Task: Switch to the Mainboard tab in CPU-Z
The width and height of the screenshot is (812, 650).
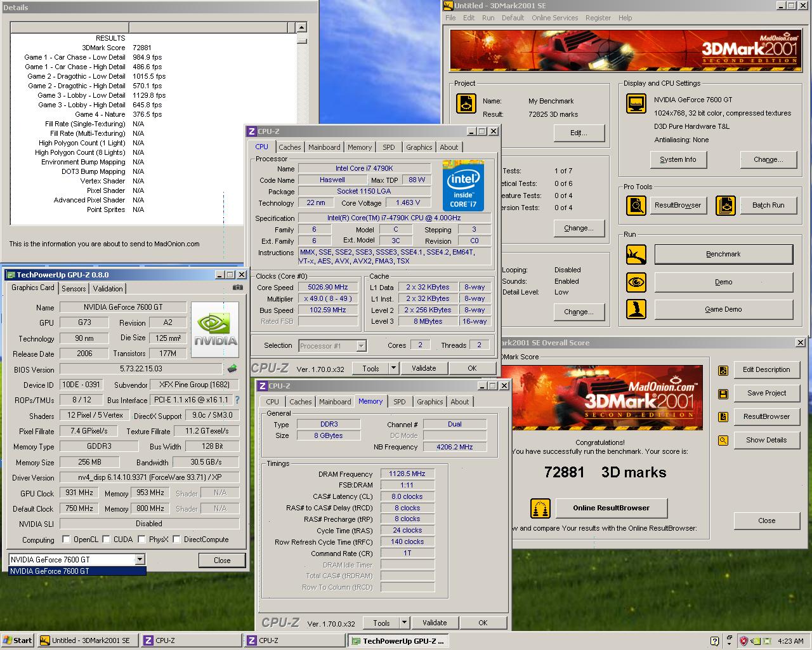Action: tap(324, 147)
